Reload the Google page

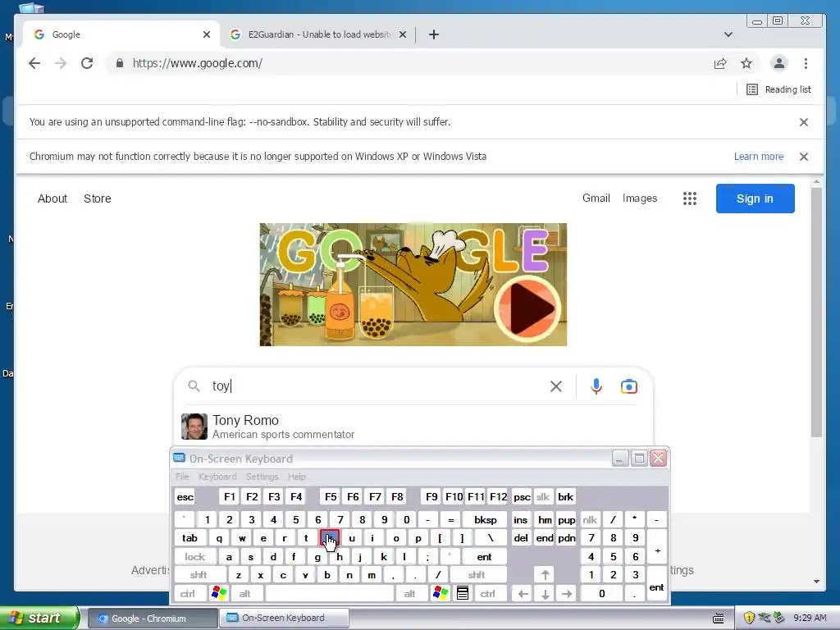click(x=87, y=63)
